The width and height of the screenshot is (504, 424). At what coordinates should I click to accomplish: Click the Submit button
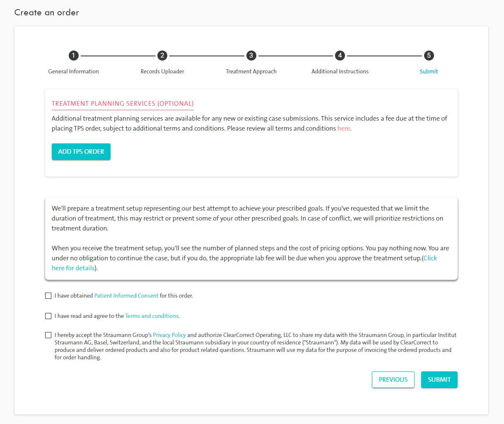(439, 380)
